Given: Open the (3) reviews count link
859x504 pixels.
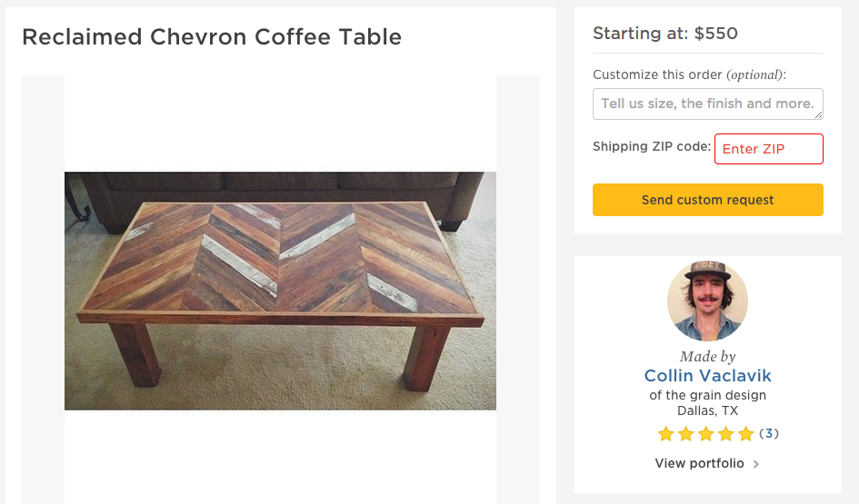Looking at the screenshot, I should 769,433.
